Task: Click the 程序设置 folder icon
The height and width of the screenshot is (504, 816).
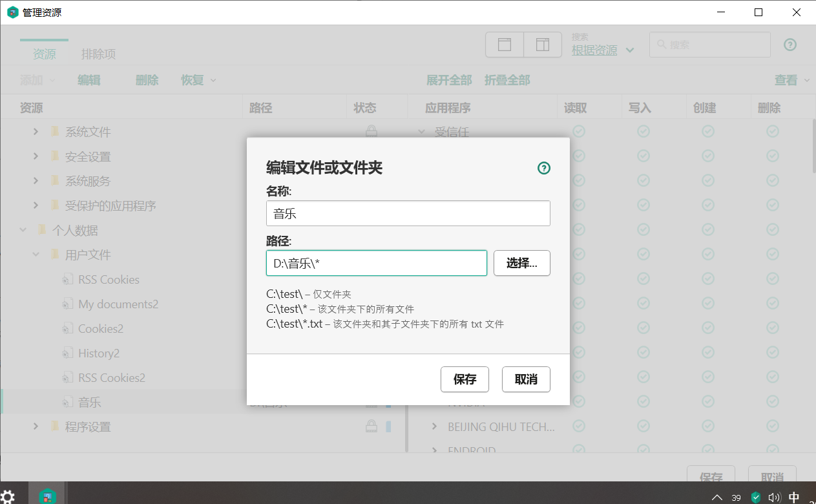Action: pyautogui.click(x=55, y=426)
